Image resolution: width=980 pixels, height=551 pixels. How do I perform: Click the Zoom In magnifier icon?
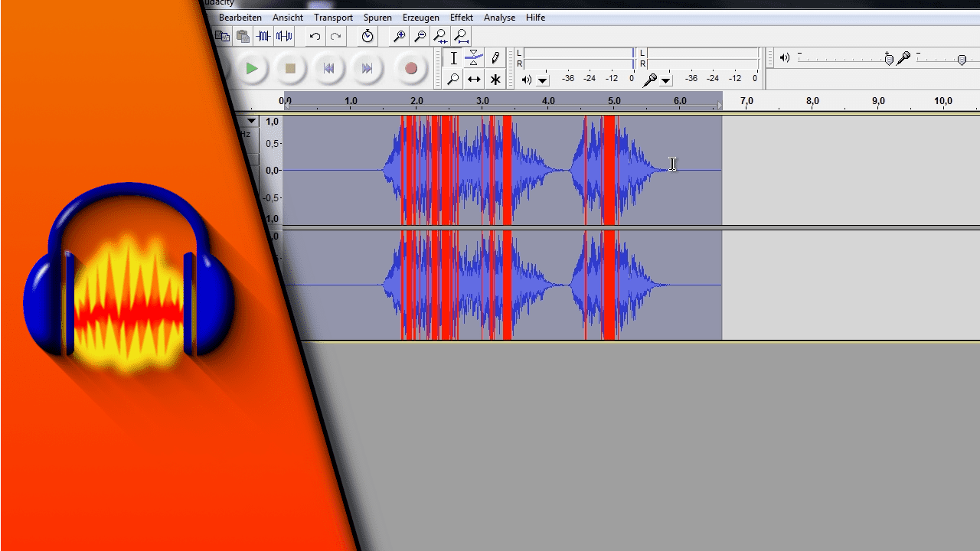398,36
